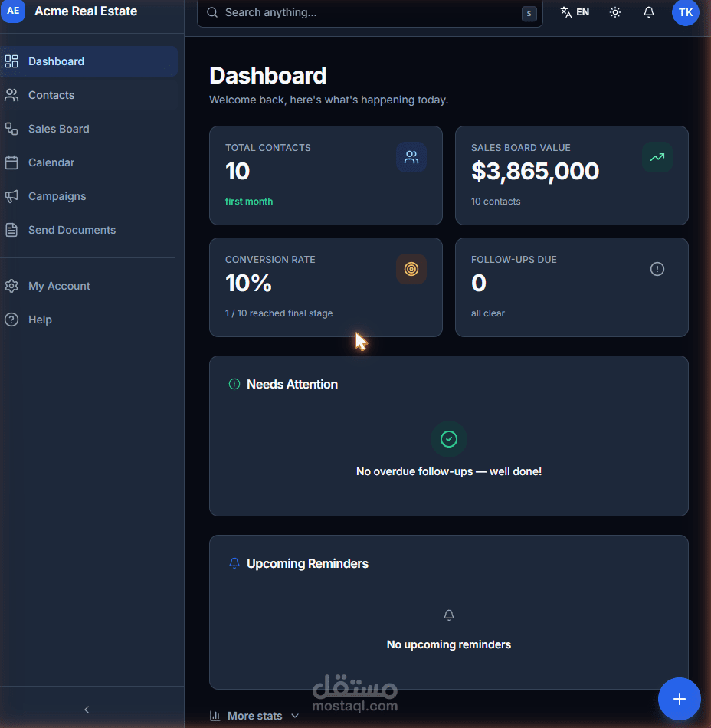Click the '10 contacts' text
This screenshot has height=728, width=711.
(x=496, y=202)
